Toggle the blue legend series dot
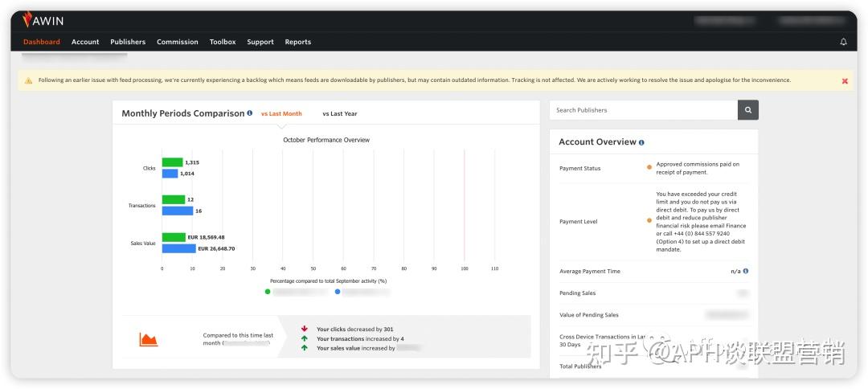The width and height of the screenshot is (868, 389). tap(338, 292)
